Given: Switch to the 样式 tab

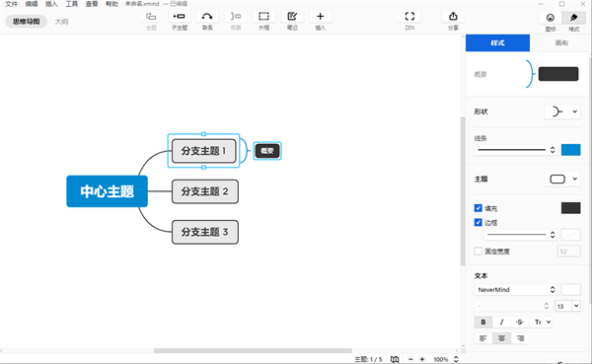Looking at the screenshot, I should (x=497, y=43).
